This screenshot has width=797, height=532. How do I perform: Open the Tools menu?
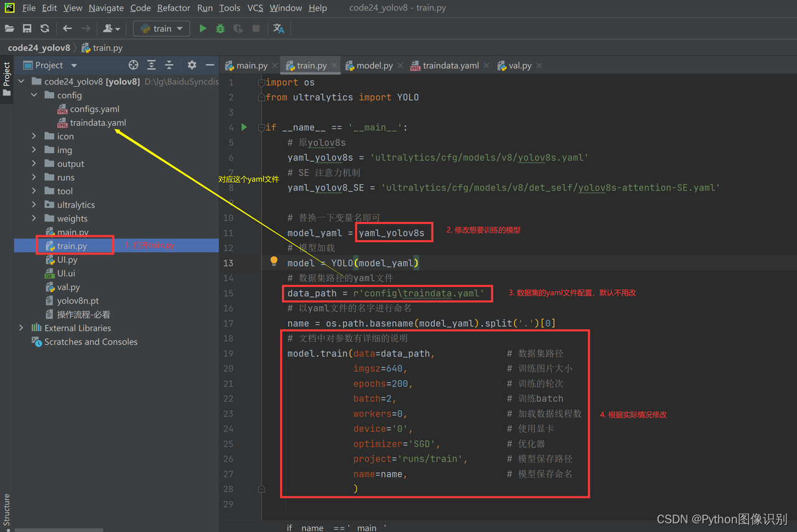[x=230, y=8]
